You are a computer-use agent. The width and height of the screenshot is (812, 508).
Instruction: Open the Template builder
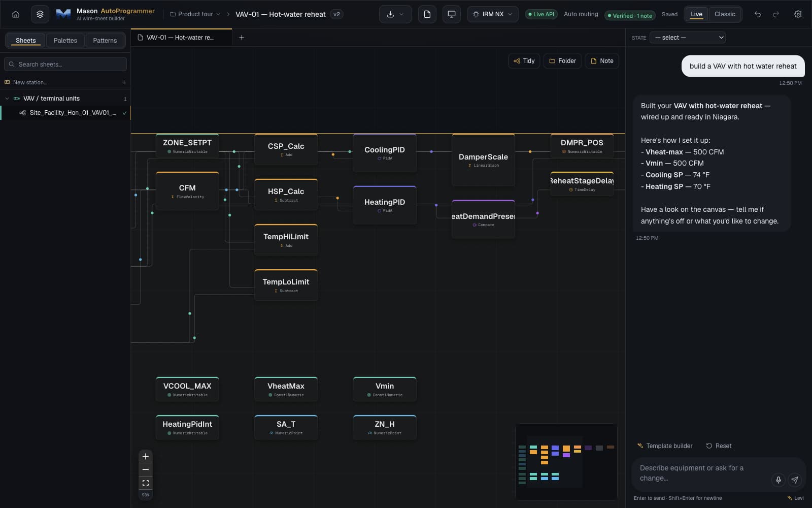click(x=665, y=446)
